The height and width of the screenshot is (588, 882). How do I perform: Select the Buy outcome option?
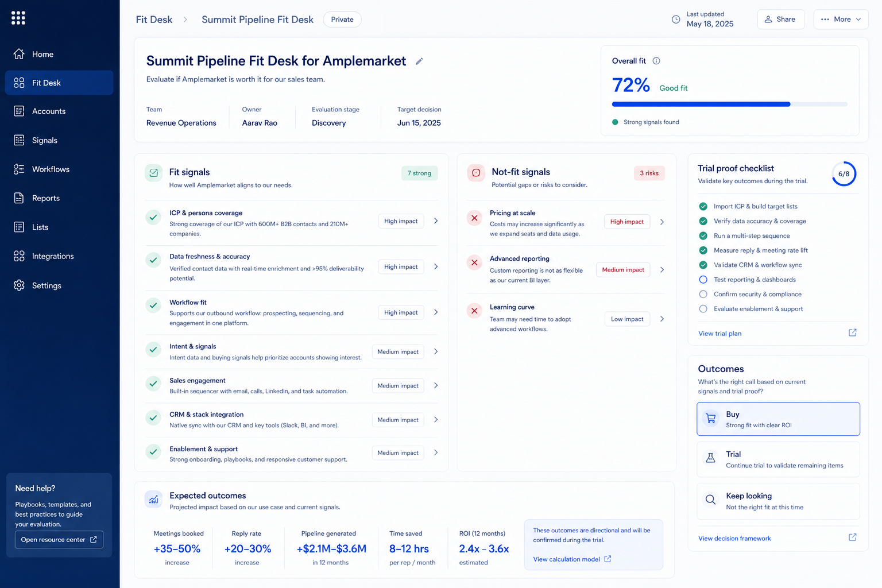coord(778,419)
